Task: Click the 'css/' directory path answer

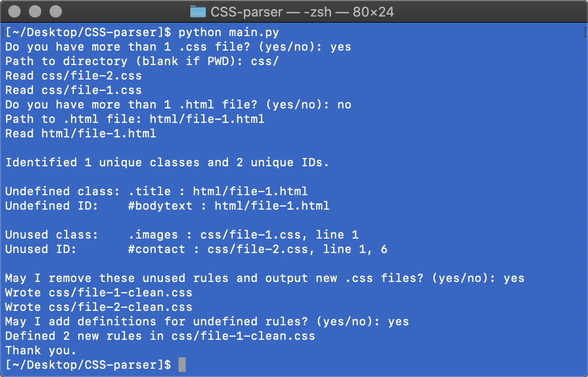Action: [265, 61]
